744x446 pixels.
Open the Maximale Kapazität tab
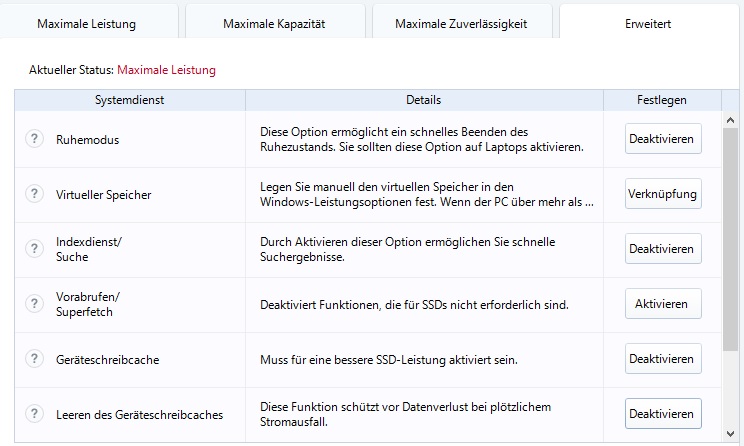coord(274,23)
